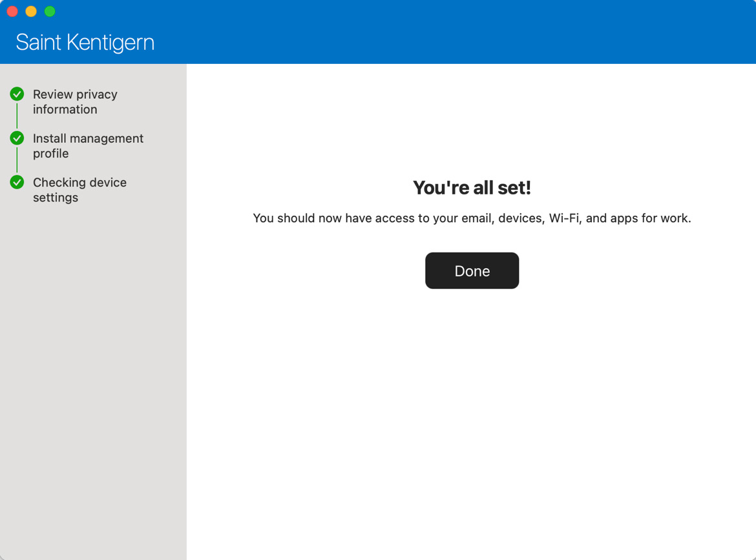This screenshot has height=560, width=756.
Task: Click the You're all set! heading
Action: pyautogui.click(x=472, y=187)
